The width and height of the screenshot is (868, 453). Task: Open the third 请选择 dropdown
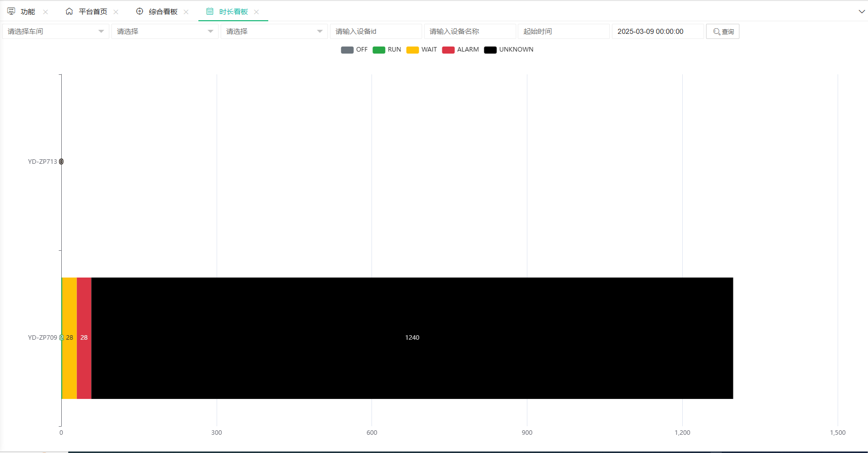(x=274, y=31)
